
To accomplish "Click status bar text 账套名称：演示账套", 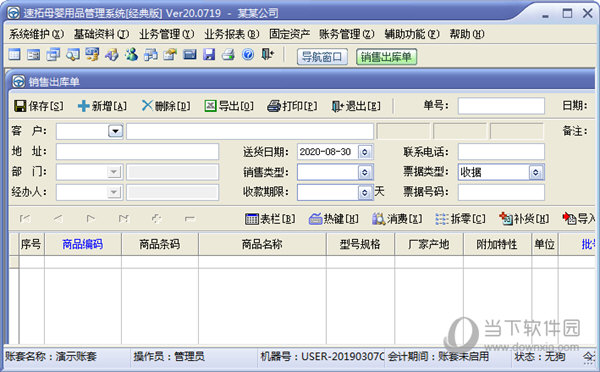I will [x=51, y=357].
